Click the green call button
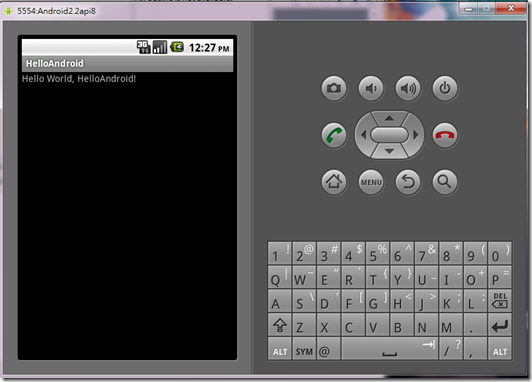The width and height of the screenshot is (532, 382). click(334, 135)
